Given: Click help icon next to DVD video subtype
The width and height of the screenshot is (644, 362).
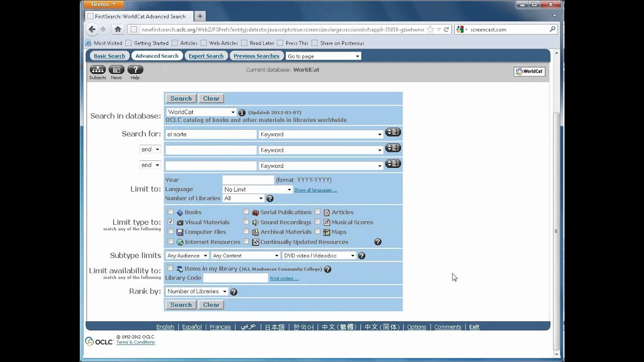Looking at the screenshot, I should click(361, 256).
